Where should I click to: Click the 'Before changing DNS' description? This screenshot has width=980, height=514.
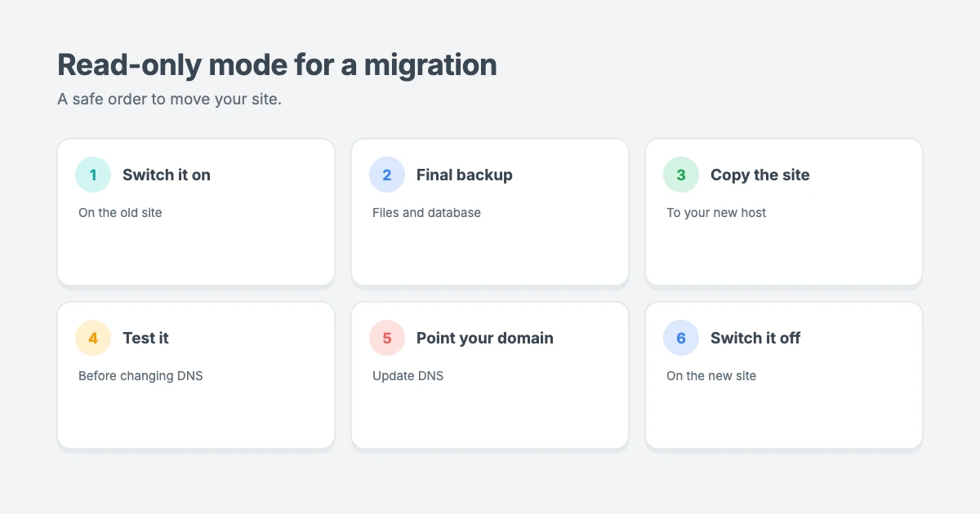140,375
